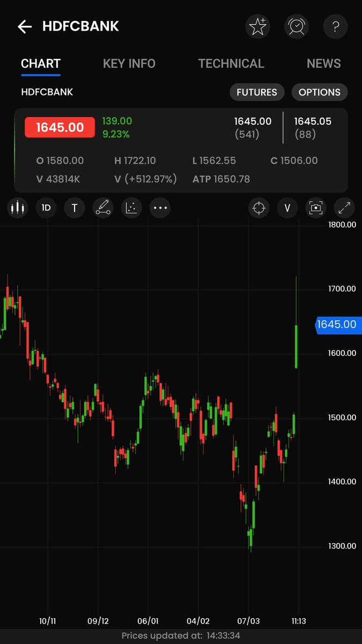Tap the volume V 43814K
The image size is (362, 644).
pos(58,179)
